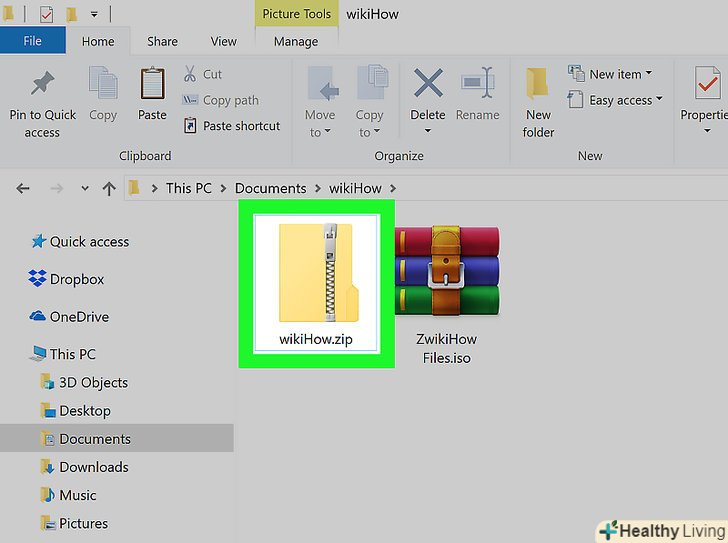Open Music folder in sidebar
Screen dimensions: 728x543
pos(68,495)
